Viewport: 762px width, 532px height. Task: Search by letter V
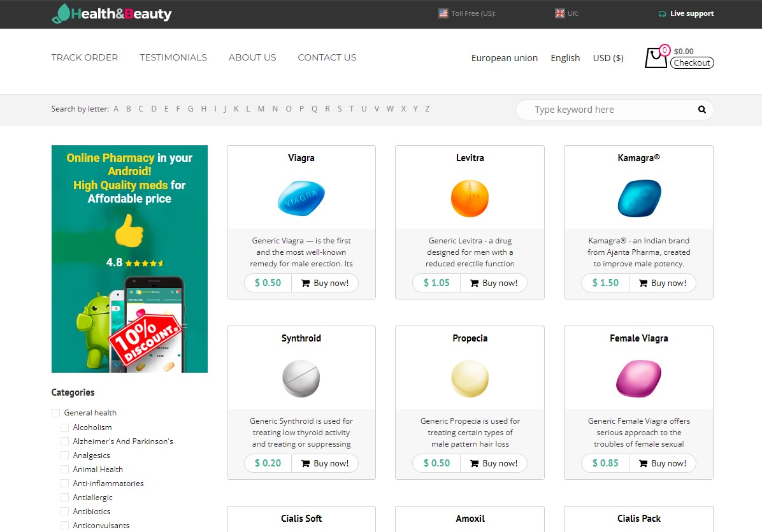(x=377, y=109)
